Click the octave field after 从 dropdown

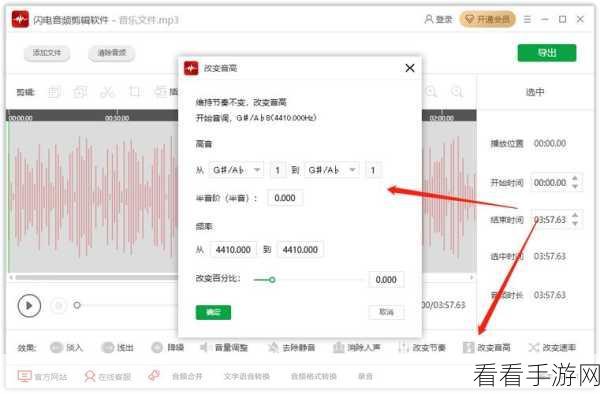coord(278,170)
